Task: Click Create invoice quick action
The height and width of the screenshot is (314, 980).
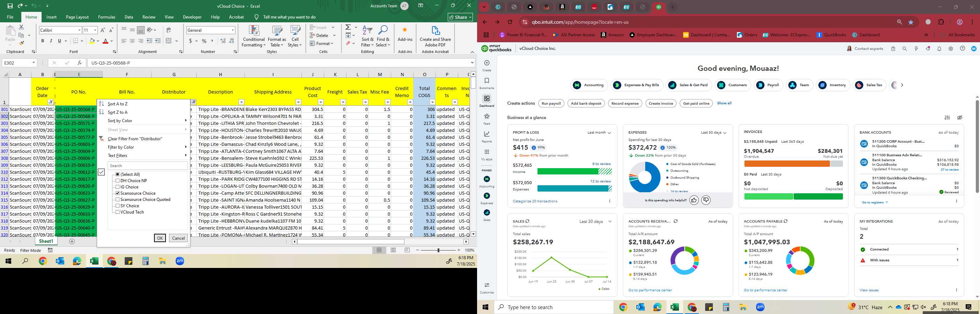Action: (661, 103)
